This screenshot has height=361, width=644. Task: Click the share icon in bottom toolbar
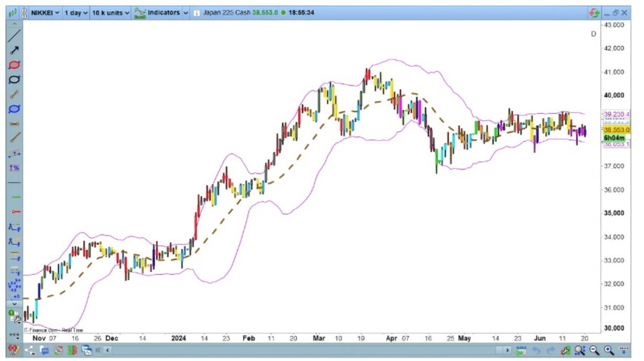(30, 351)
